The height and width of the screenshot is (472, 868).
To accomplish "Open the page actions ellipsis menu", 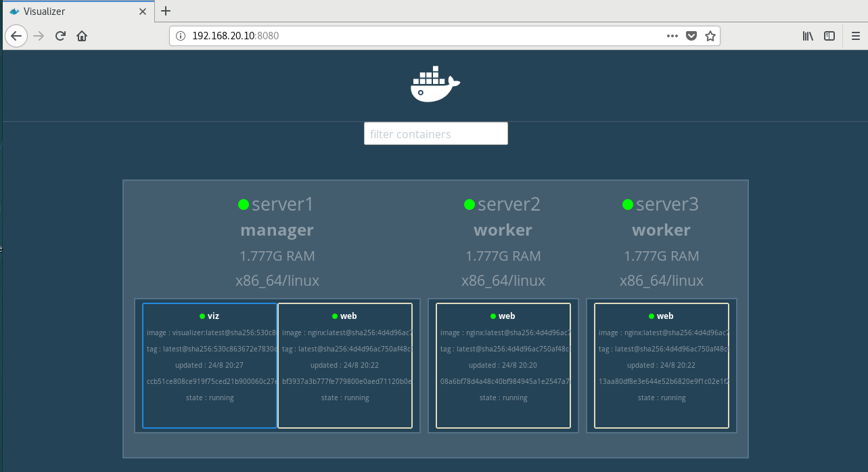I will [x=672, y=35].
